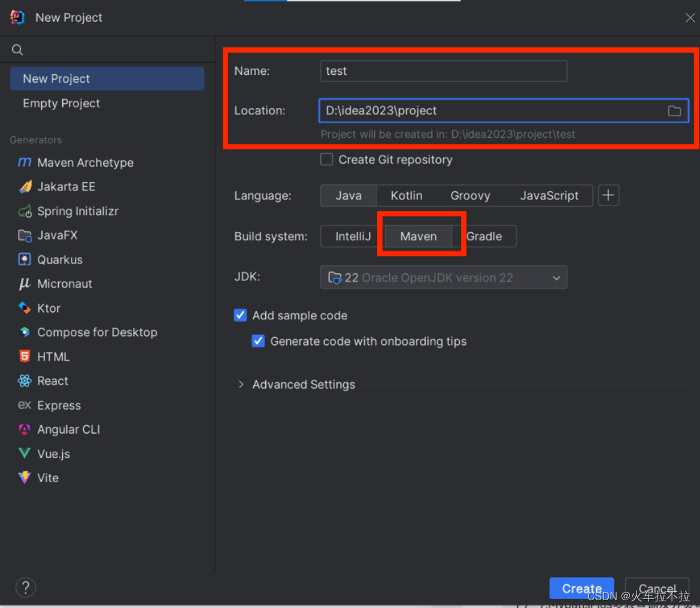Click the IntelliJ IDEA logo in title bar
The width and height of the screenshot is (700, 608).
pos(17,17)
